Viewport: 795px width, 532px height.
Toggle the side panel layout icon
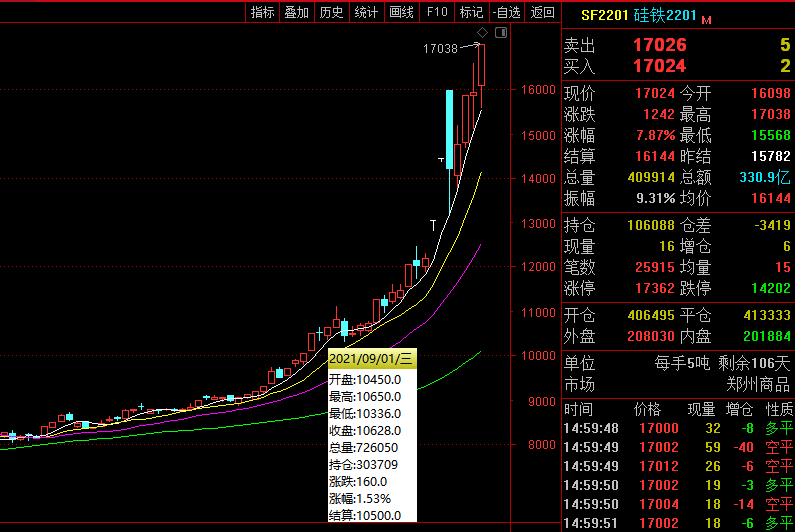pos(501,32)
